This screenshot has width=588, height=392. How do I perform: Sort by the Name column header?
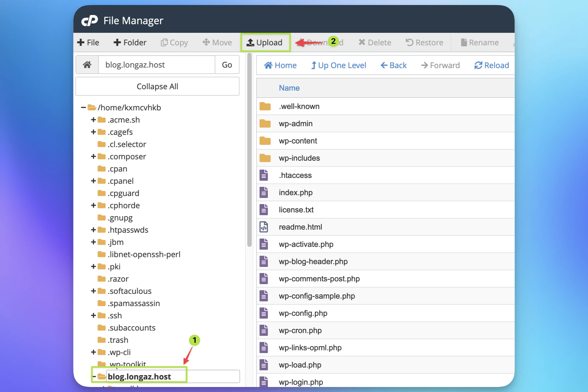click(x=289, y=88)
